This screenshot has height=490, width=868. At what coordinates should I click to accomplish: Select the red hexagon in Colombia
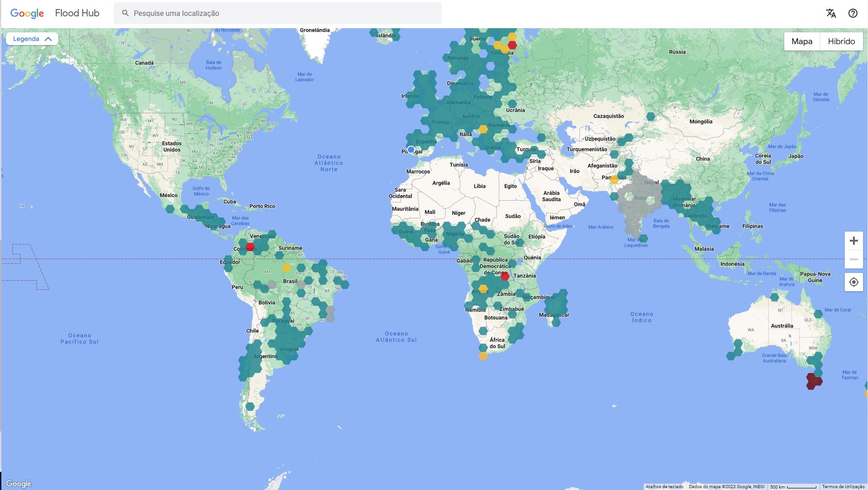[250, 247]
